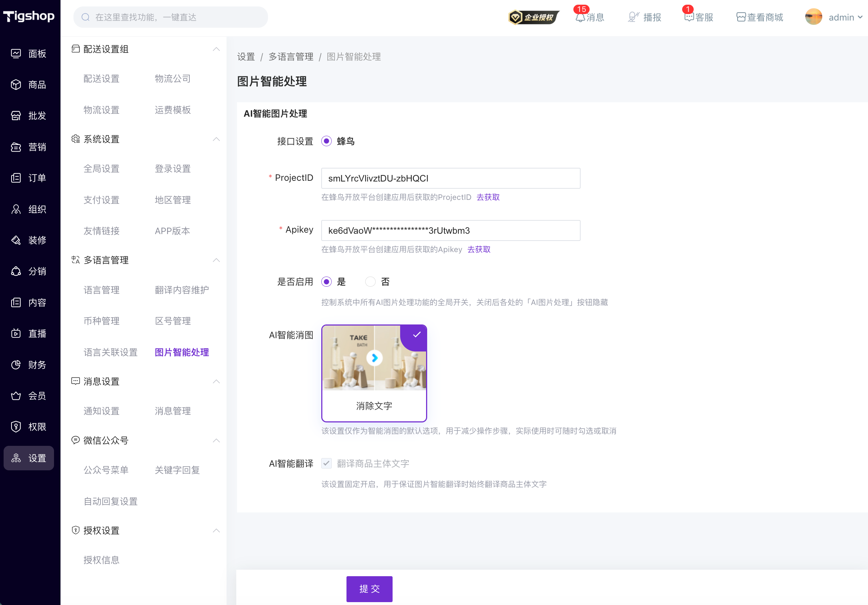The width and height of the screenshot is (868, 605).
Task: Collapse the 授权设置 section
Action: 216,530
